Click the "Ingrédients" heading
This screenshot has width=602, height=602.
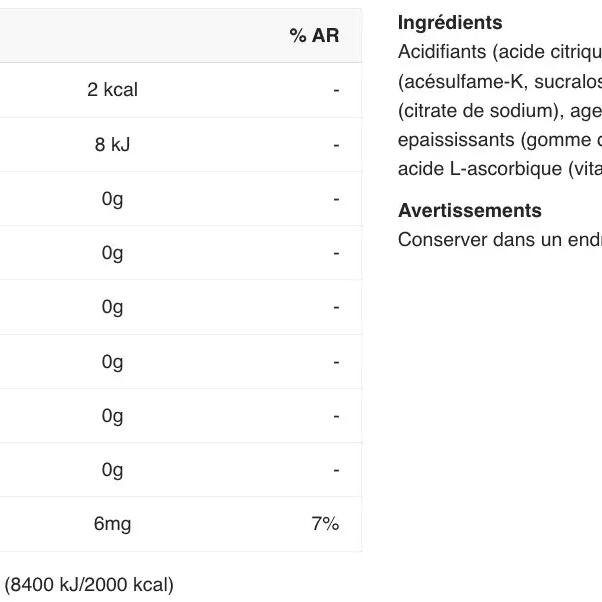pos(450,22)
